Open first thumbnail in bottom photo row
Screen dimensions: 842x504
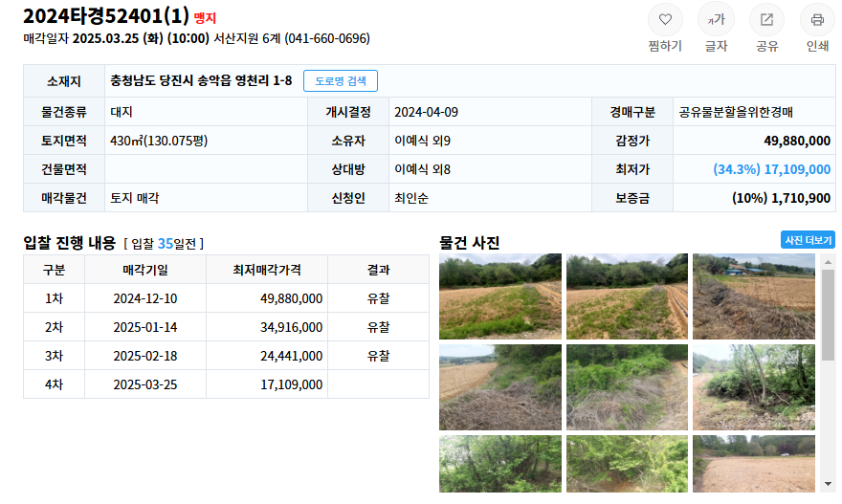coord(499,464)
